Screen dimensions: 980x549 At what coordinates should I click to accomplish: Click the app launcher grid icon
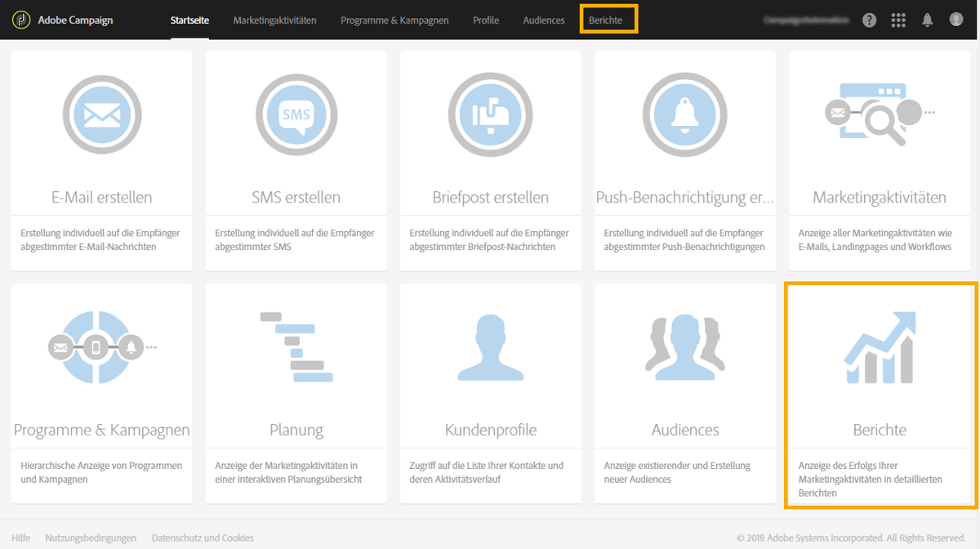click(898, 20)
